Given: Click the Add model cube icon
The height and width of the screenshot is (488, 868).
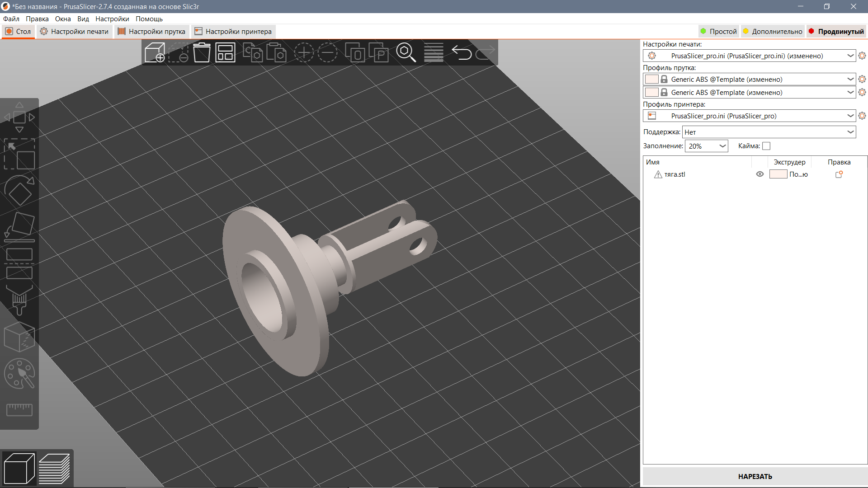Looking at the screenshot, I should pyautogui.click(x=155, y=53).
